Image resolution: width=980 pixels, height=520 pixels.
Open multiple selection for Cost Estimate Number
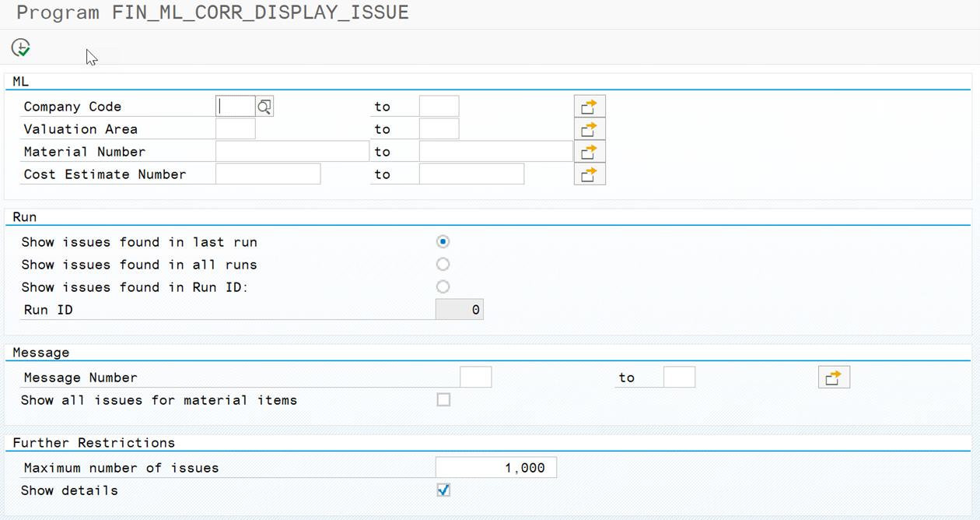[589, 174]
